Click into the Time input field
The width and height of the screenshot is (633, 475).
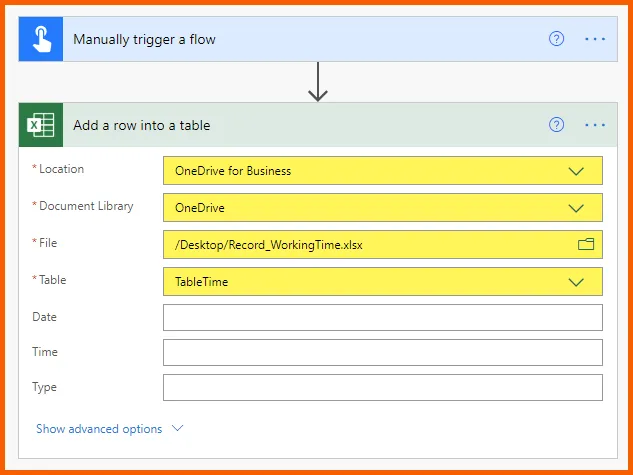coord(382,353)
